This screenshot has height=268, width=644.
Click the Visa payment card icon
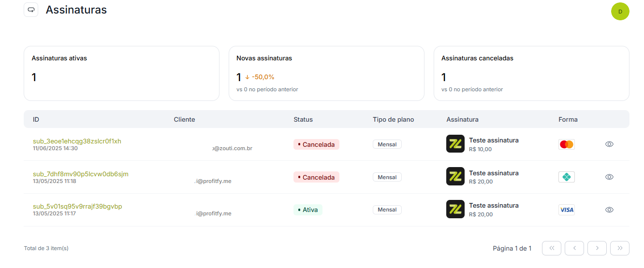566,210
